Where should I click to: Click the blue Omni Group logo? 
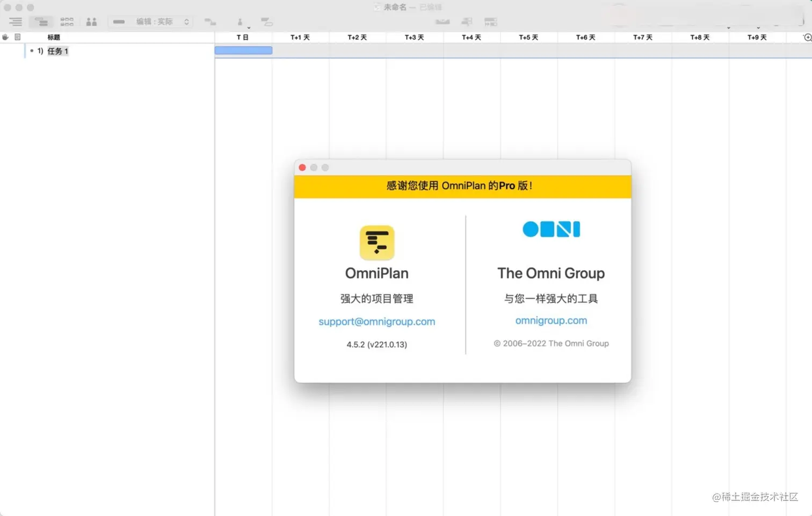click(x=551, y=229)
